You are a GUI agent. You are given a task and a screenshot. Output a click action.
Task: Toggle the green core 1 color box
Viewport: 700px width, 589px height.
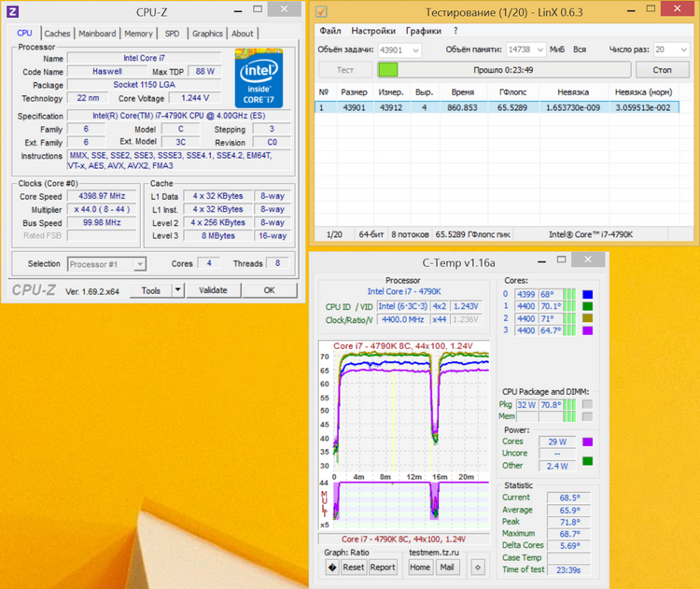(587, 306)
